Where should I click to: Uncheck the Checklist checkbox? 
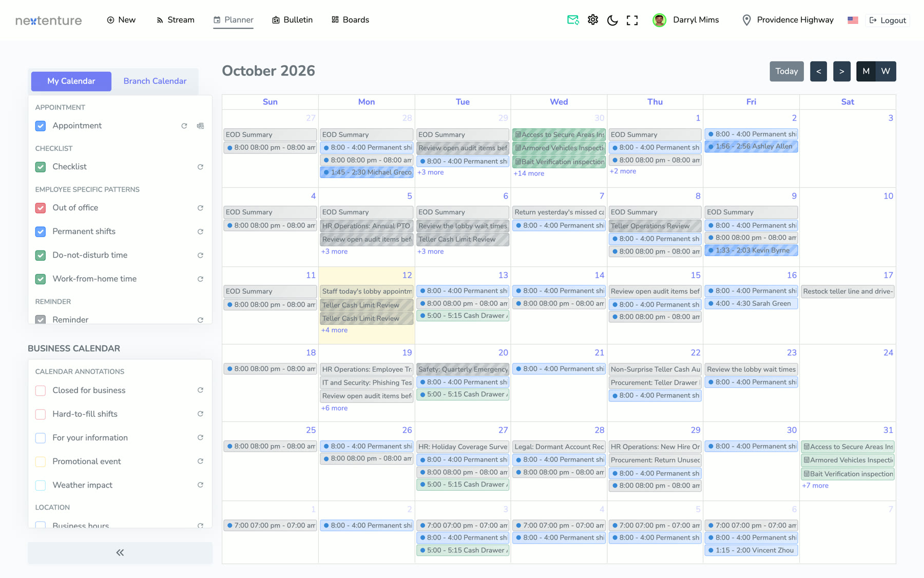(41, 167)
